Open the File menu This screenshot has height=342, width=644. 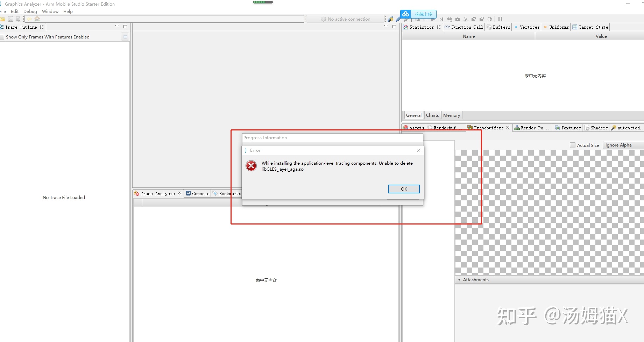point(3,12)
